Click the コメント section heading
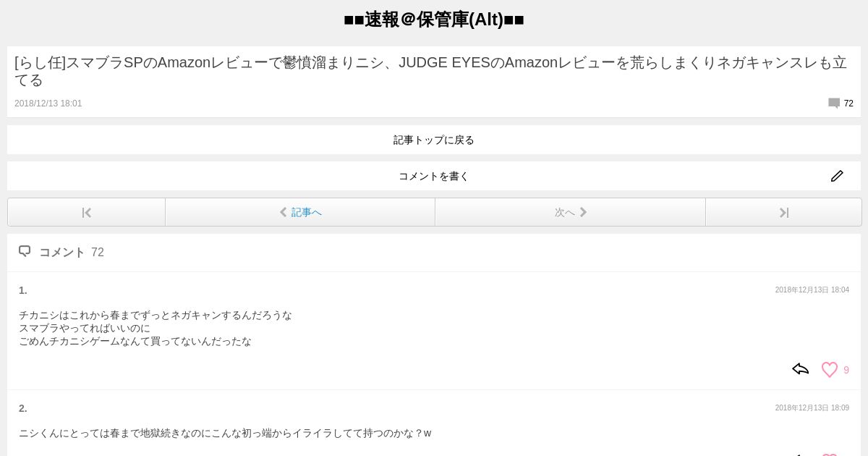The height and width of the screenshot is (456, 868). click(x=62, y=252)
